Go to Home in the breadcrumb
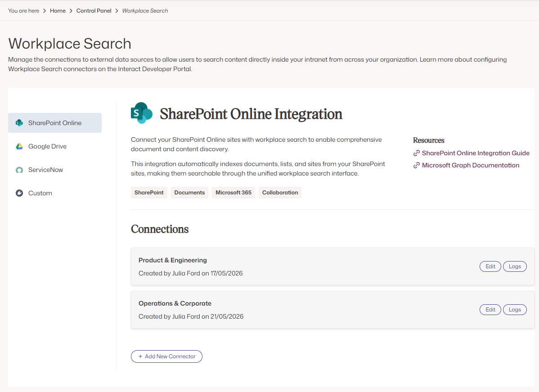This screenshot has width=539, height=392. [x=58, y=11]
